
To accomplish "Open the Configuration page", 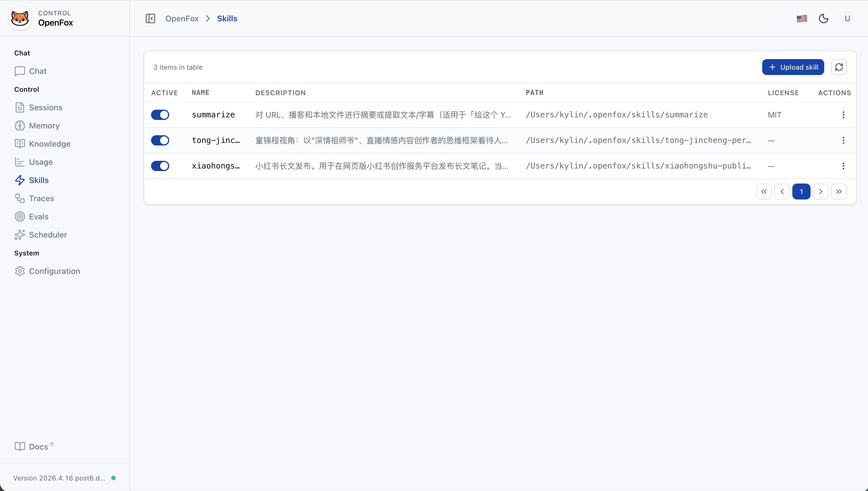I will [x=54, y=271].
